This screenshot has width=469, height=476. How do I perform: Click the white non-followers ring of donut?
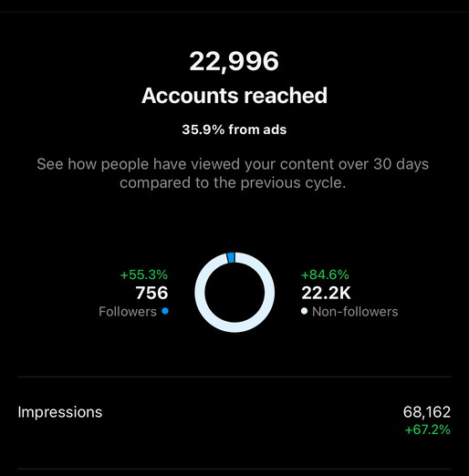pyautogui.click(x=234, y=326)
